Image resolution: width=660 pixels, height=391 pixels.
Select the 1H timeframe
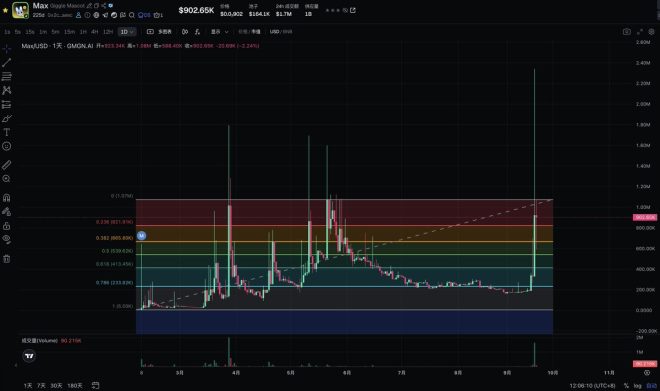[83, 32]
